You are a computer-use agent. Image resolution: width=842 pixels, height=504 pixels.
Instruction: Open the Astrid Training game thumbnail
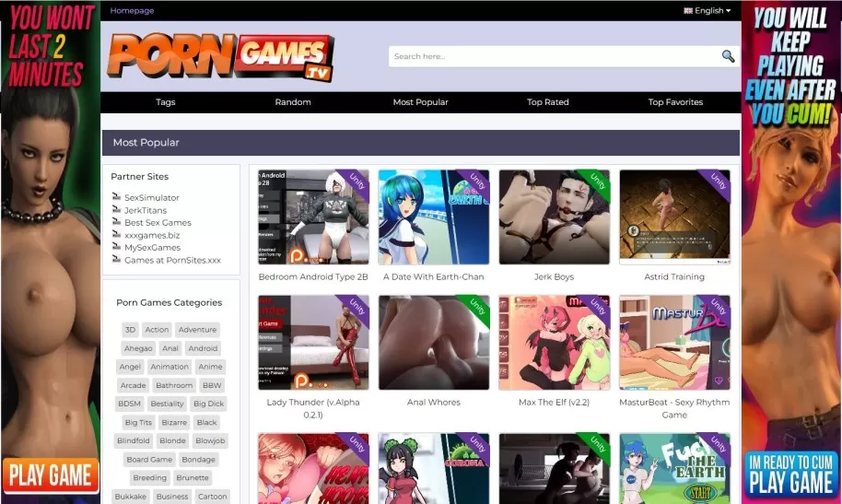coord(674,217)
